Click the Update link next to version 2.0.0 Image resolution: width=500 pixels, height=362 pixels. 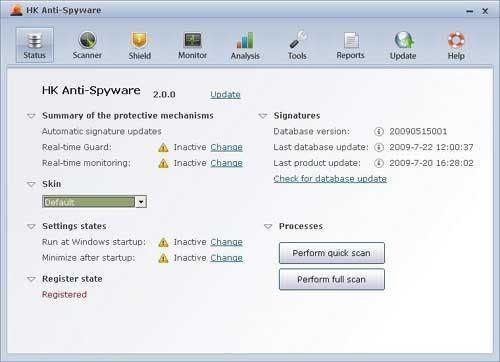225,95
